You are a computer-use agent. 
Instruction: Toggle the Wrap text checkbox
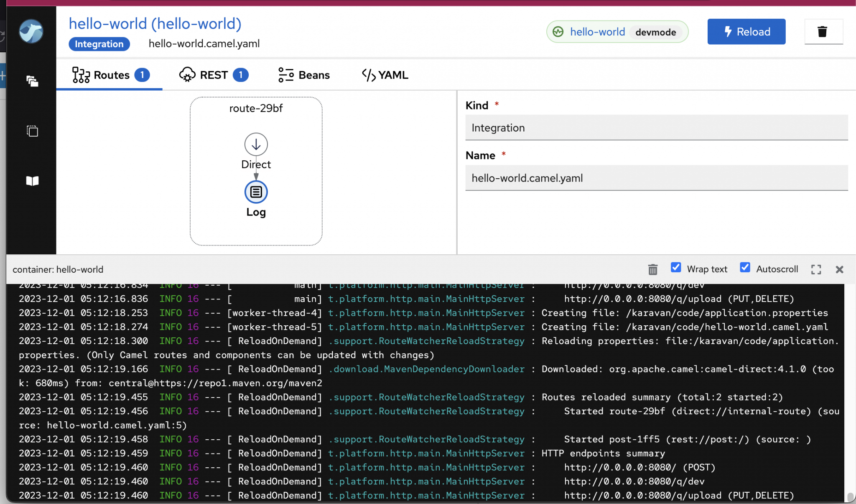(x=676, y=268)
